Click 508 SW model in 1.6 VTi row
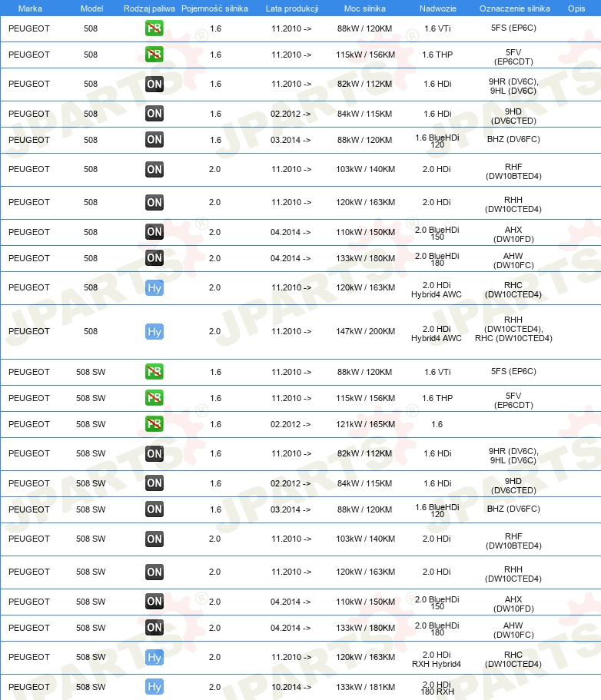Image resolution: width=601 pixels, height=700 pixels. pos(91,372)
